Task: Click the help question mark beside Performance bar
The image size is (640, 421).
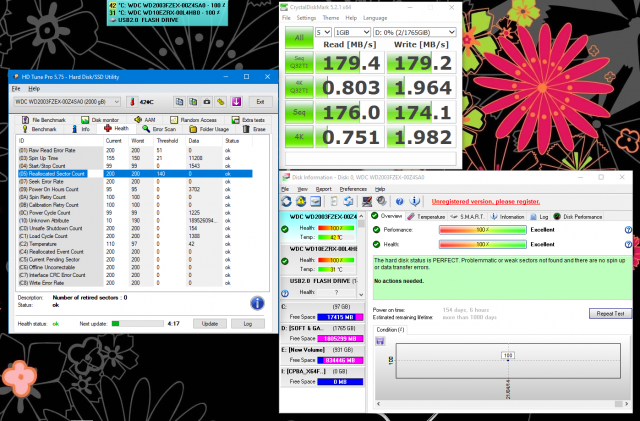Action: click(628, 229)
